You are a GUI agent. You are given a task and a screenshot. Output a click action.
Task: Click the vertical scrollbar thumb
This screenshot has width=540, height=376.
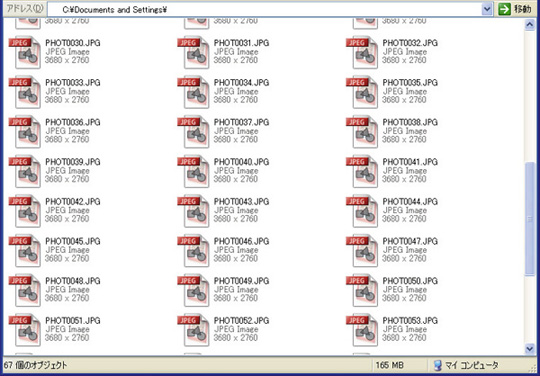530,219
